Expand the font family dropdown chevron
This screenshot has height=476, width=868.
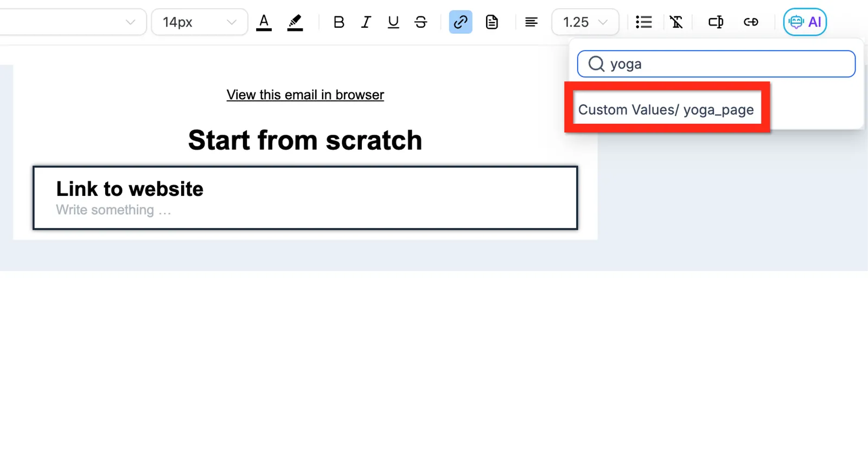(x=130, y=22)
